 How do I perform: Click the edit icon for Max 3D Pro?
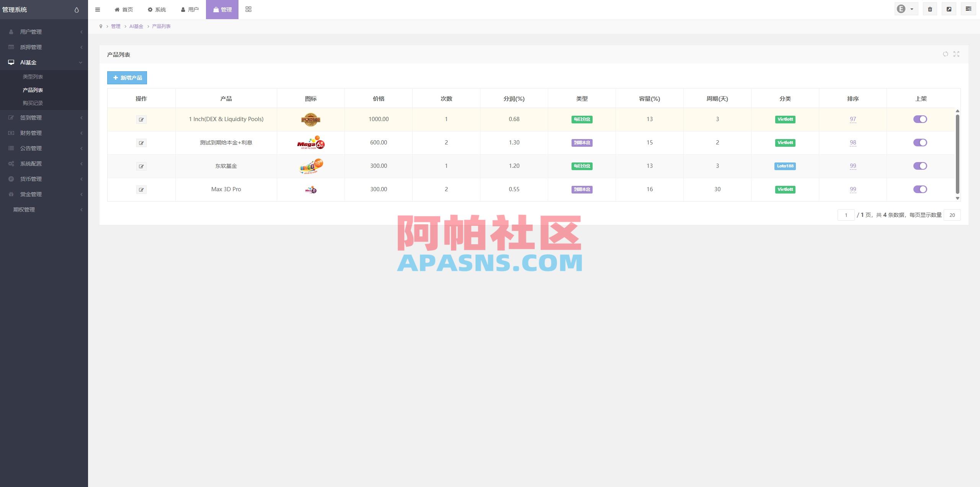click(142, 189)
